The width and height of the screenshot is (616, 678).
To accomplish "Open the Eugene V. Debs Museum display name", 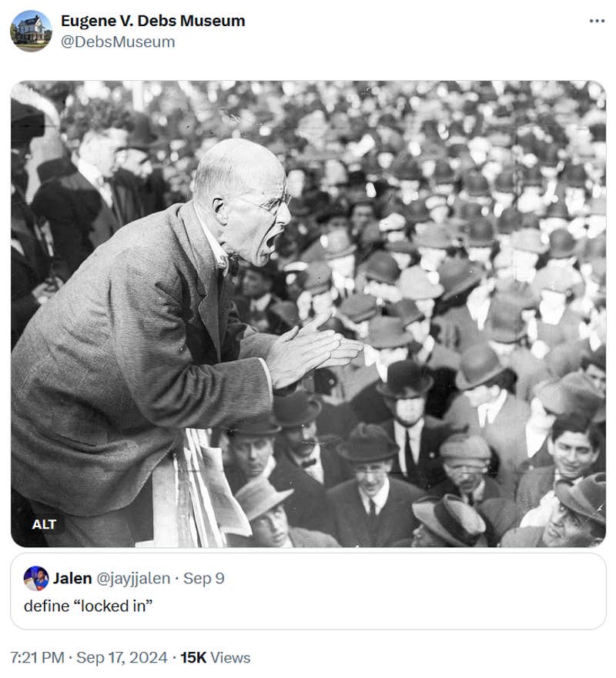I will click(152, 20).
